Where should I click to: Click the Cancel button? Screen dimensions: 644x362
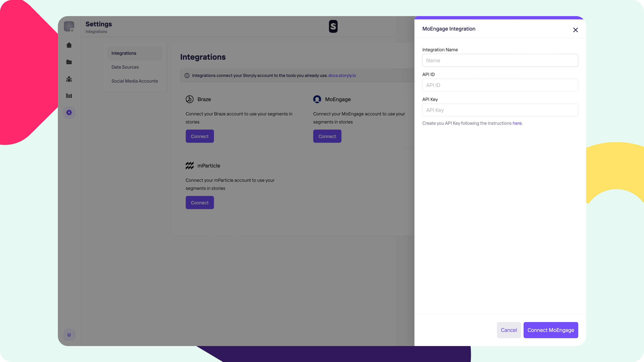point(508,330)
